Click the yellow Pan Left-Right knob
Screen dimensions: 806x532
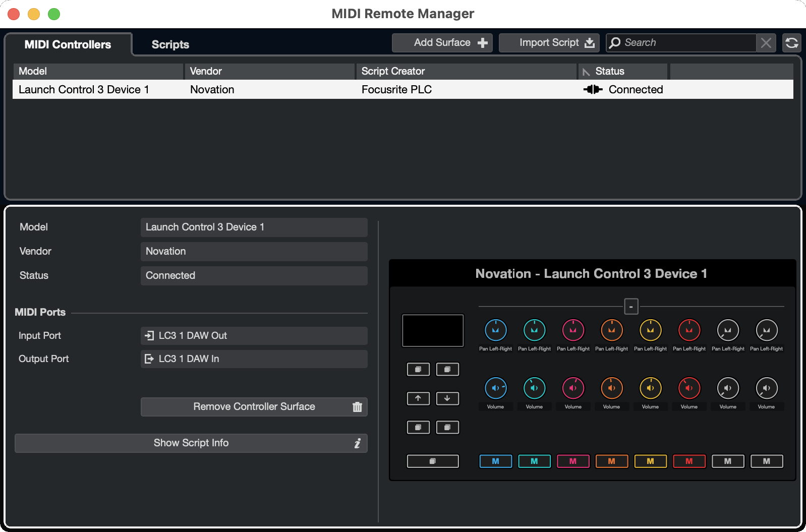[650, 330]
